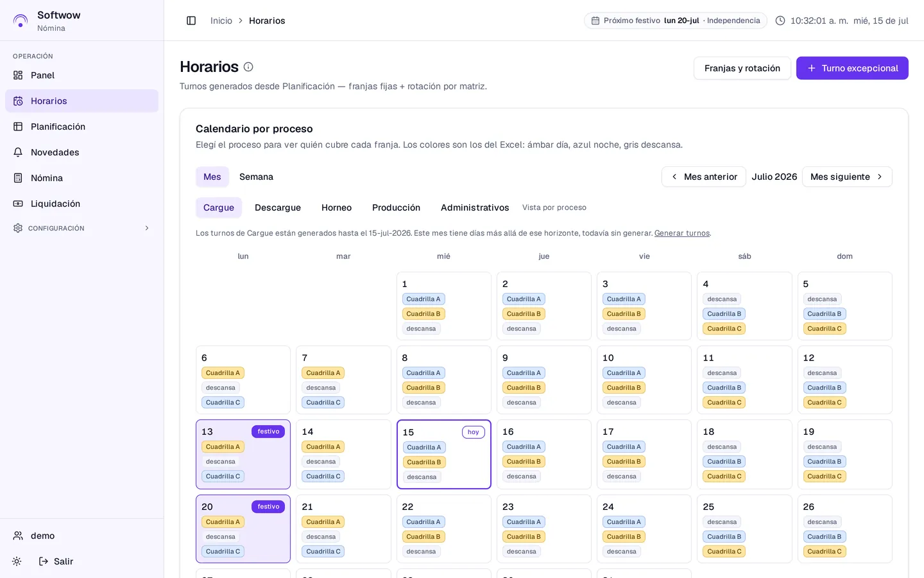
Task: Go to next month with Mes siguiente
Action: 847,177
